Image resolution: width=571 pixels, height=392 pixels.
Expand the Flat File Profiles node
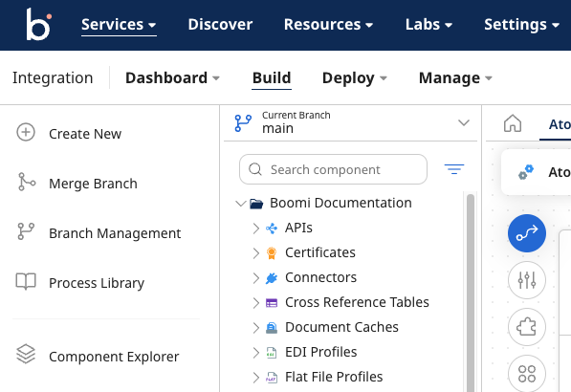pos(256,378)
